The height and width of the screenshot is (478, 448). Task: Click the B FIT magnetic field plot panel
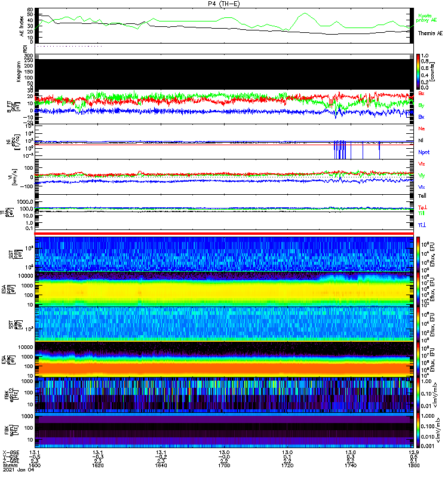tap(224, 107)
